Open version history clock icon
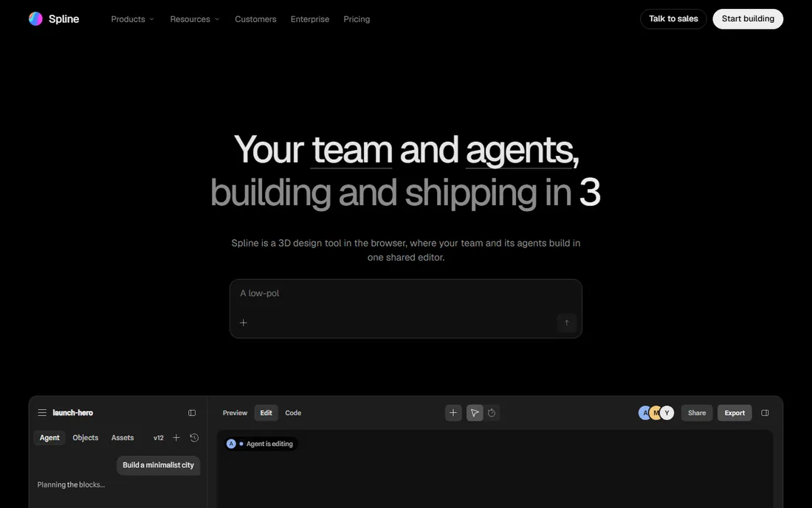The width and height of the screenshot is (812, 508). tap(194, 438)
